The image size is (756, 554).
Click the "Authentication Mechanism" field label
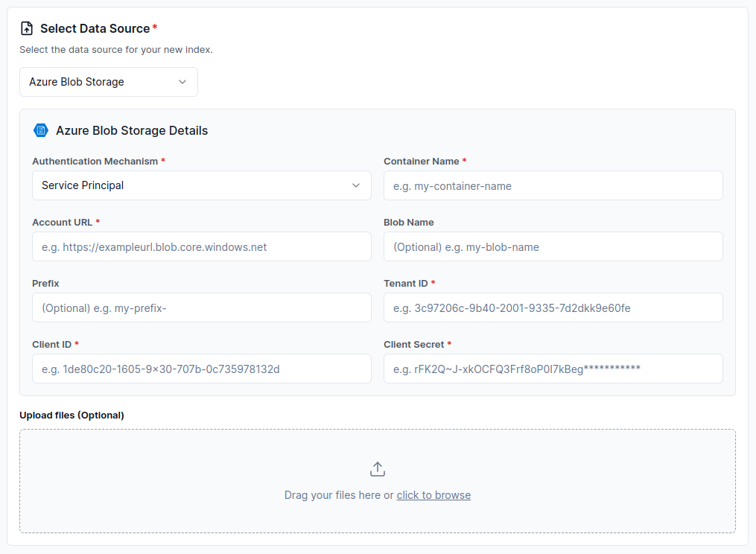pos(95,161)
